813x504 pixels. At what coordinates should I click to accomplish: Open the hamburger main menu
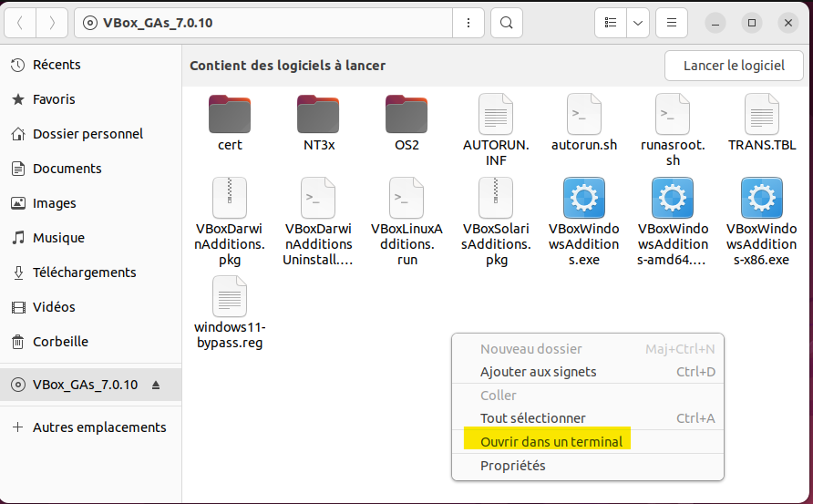click(672, 23)
